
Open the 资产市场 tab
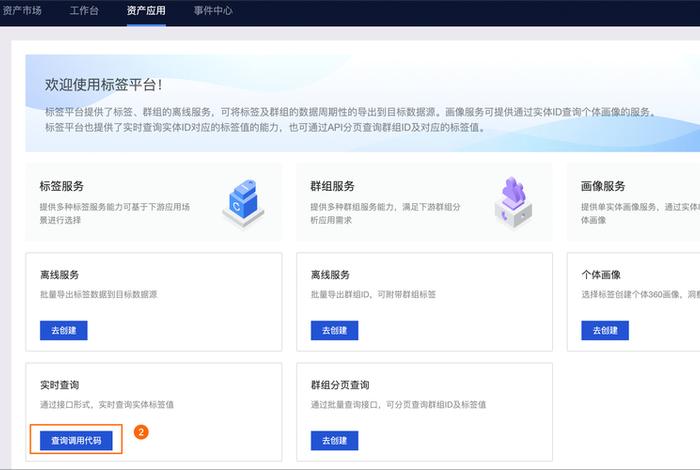point(25,11)
